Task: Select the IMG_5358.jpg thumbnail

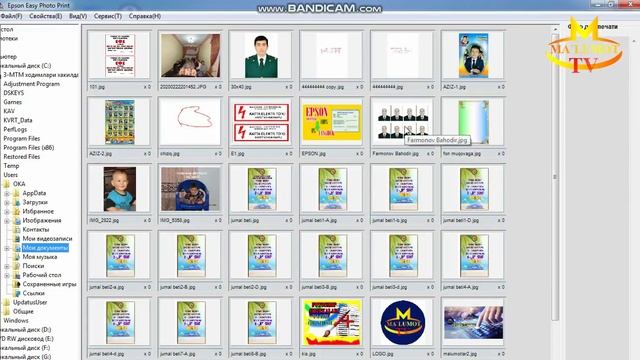Action: [191, 189]
